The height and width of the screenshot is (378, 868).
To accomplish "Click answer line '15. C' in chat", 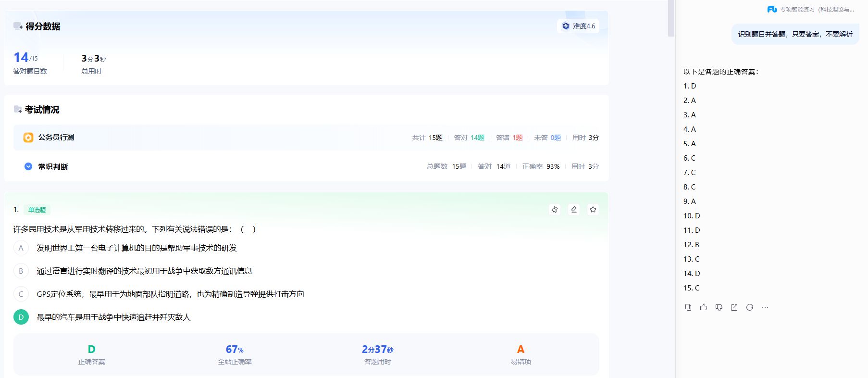I will click(691, 288).
